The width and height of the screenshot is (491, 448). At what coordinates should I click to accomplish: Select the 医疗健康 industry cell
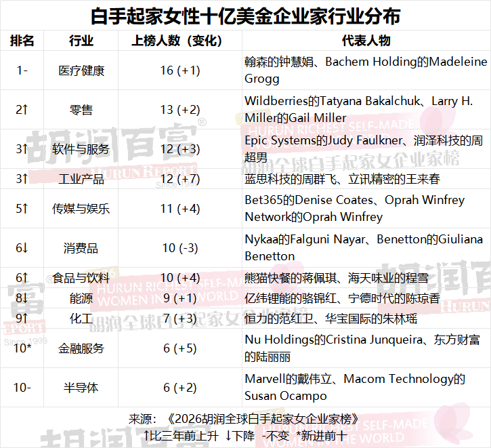pyautogui.click(x=81, y=70)
